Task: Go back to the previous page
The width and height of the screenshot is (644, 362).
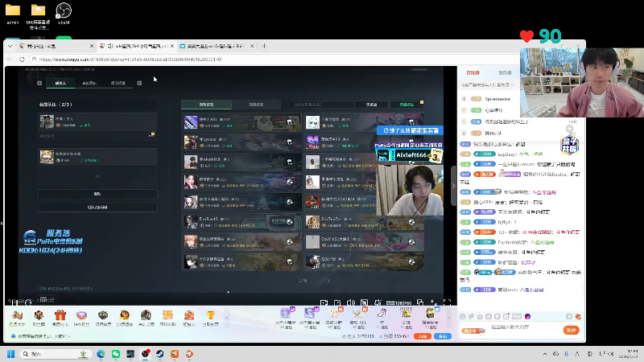Action: [10, 59]
